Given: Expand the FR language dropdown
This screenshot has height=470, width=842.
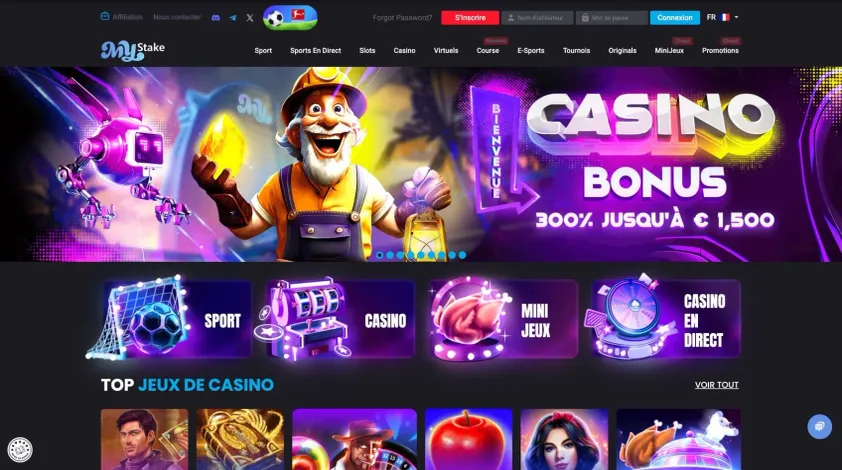Looking at the screenshot, I should (722, 17).
